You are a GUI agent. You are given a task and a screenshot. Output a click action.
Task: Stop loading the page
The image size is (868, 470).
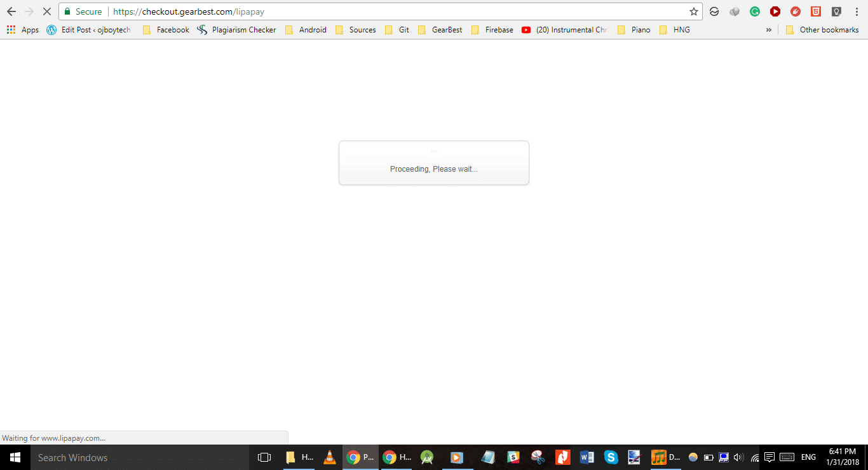click(x=46, y=11)
